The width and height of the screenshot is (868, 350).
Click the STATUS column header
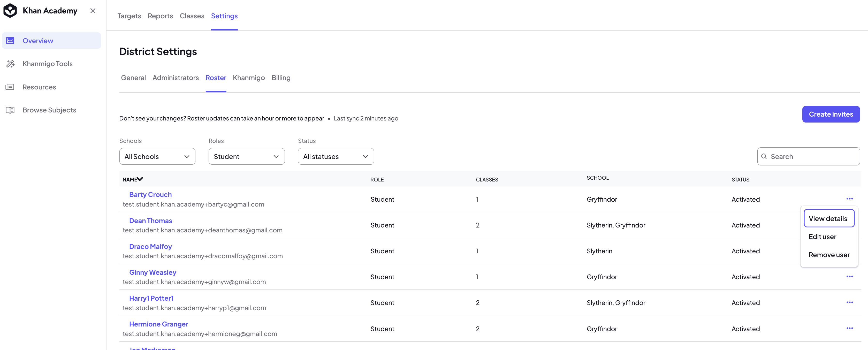click(740, 180)
